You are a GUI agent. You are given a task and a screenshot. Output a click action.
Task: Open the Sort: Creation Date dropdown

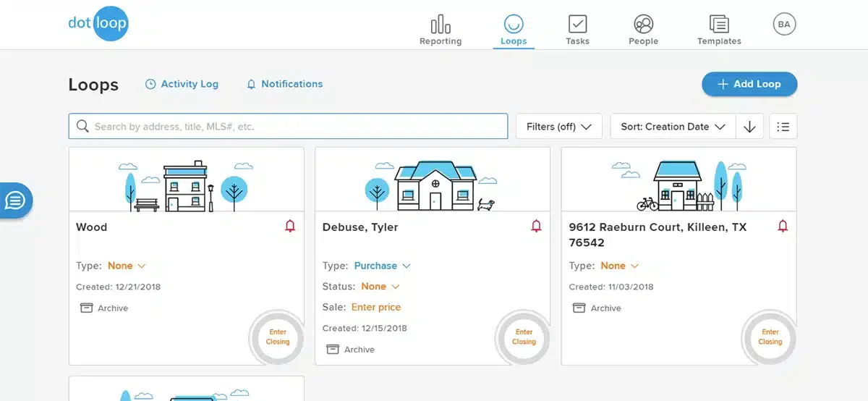coord(673,127)
